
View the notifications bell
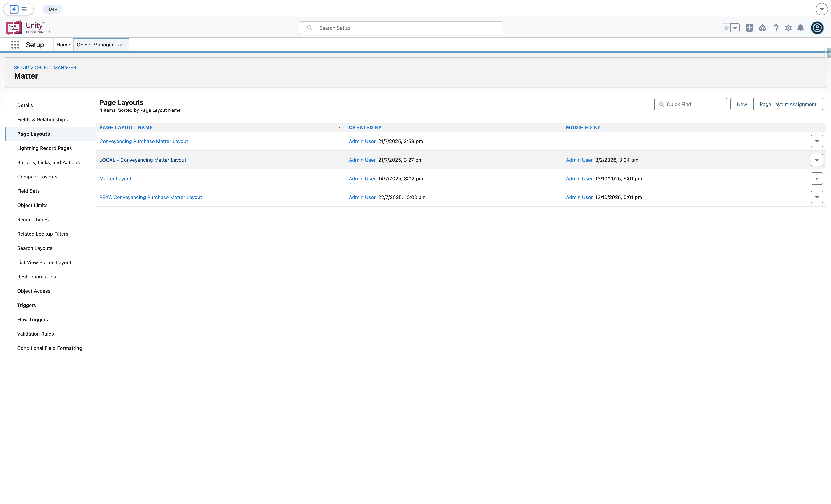(x=800, y=28)
